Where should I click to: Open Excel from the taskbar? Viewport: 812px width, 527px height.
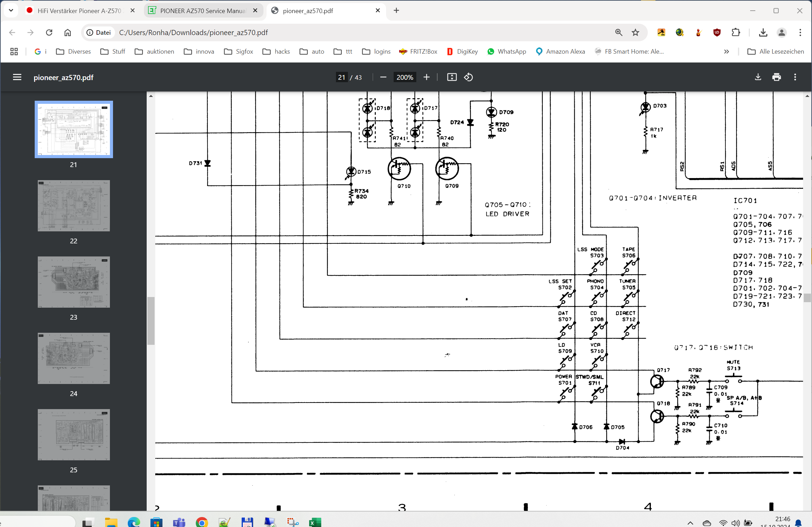[315, 522]
